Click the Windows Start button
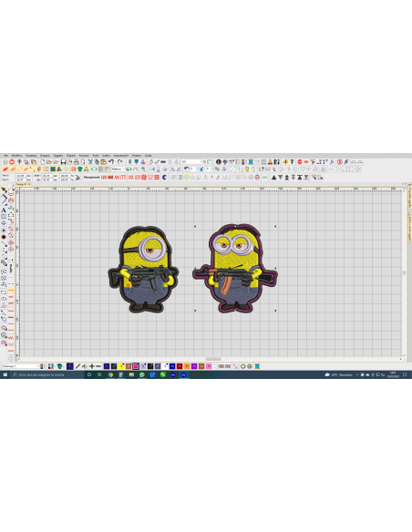This screenshot has width=412, height=532. coord(5,374)
